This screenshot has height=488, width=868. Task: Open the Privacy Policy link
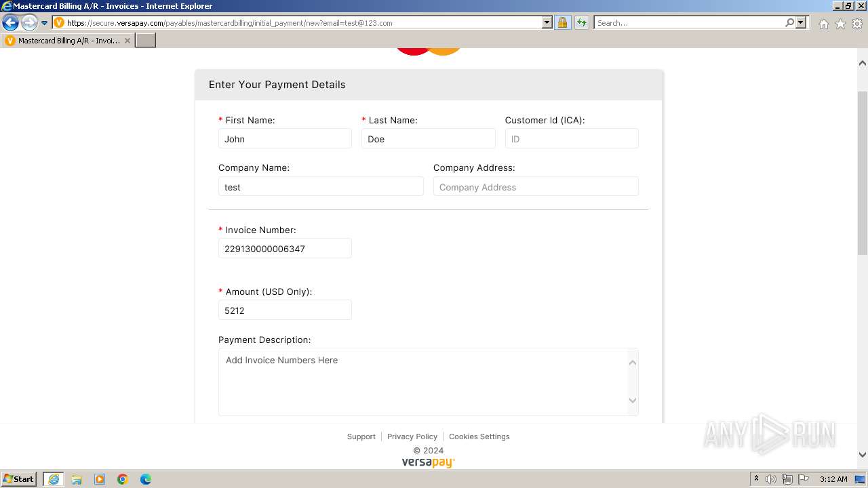point(412,436)
